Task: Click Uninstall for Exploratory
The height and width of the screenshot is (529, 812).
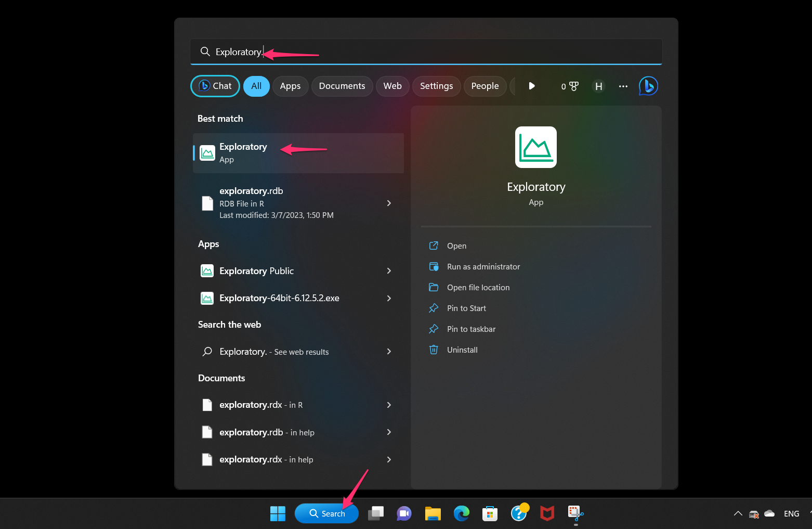Action: click(x=462, y=350)
